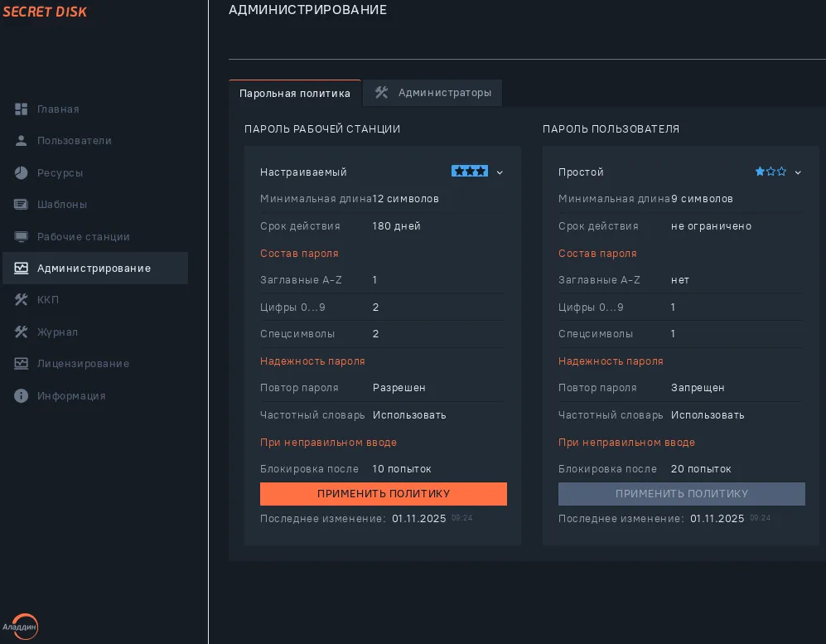Click workstation 'При неправильном вводе' label
Image resolution: width=826 pixels, height=644 pixels.
click(x=328, y=443)
